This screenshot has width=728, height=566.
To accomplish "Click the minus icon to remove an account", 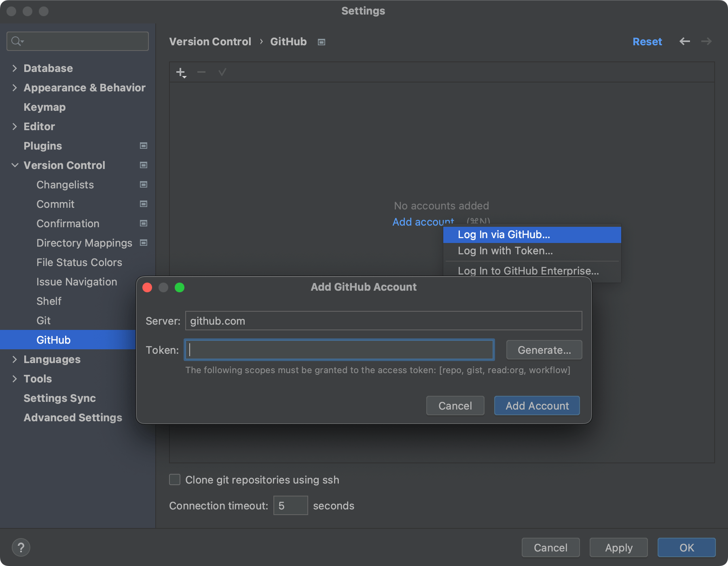I will point(201,72).
